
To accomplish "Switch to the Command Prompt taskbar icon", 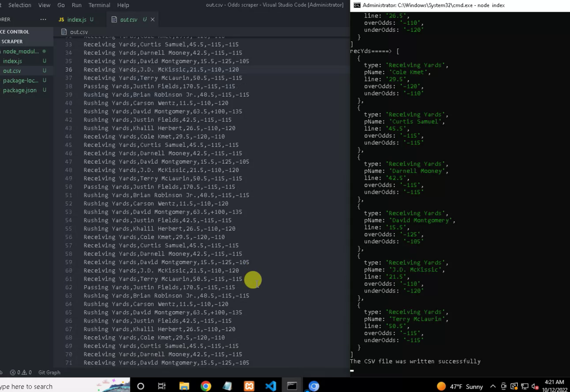I will point(292,386).
